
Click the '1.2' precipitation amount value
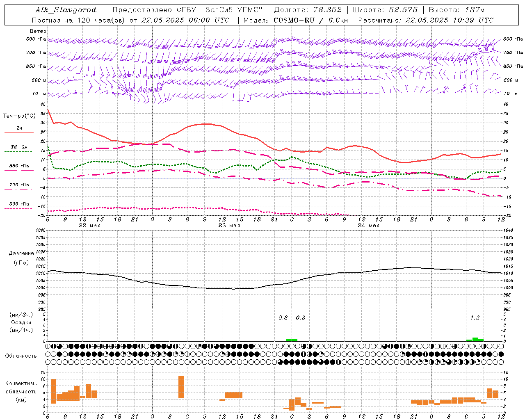point(475,318)
